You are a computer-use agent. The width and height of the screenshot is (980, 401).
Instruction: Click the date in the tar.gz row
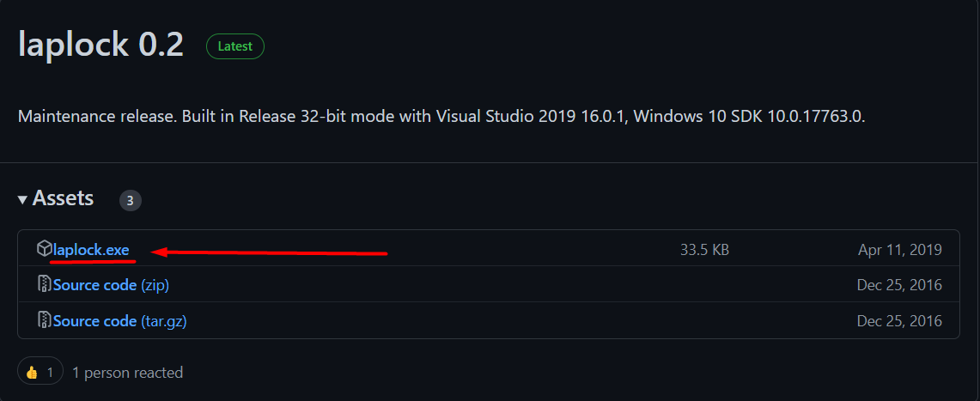click(x=899, y=321)
